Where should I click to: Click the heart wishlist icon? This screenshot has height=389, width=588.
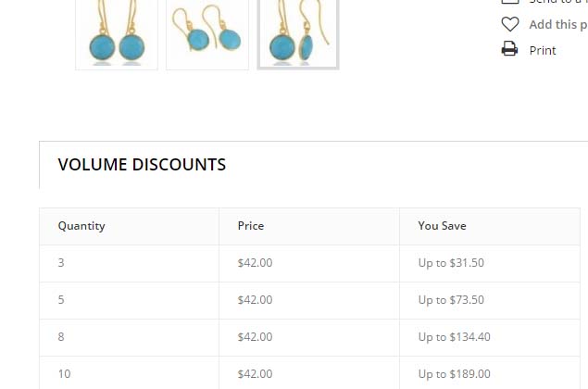coord(509,24)
